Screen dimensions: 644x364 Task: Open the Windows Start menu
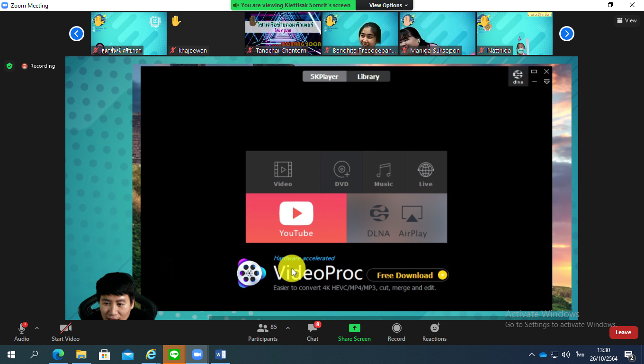click(x=11, y=355)
